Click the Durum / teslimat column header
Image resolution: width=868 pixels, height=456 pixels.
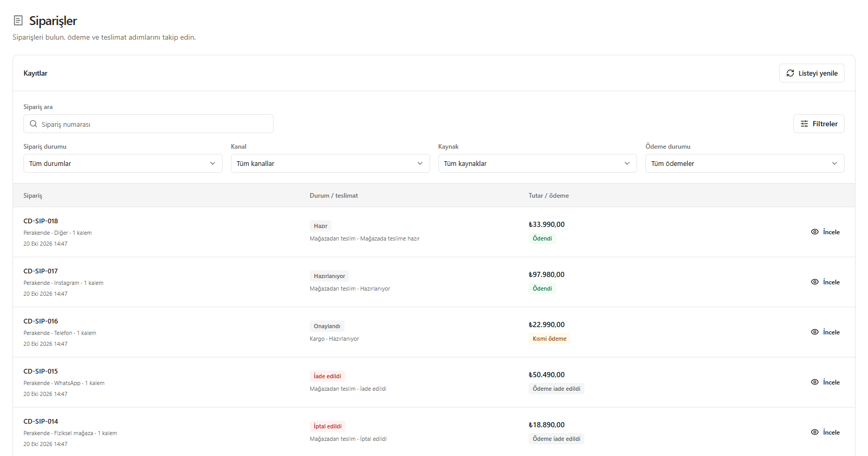click(334, 196)
